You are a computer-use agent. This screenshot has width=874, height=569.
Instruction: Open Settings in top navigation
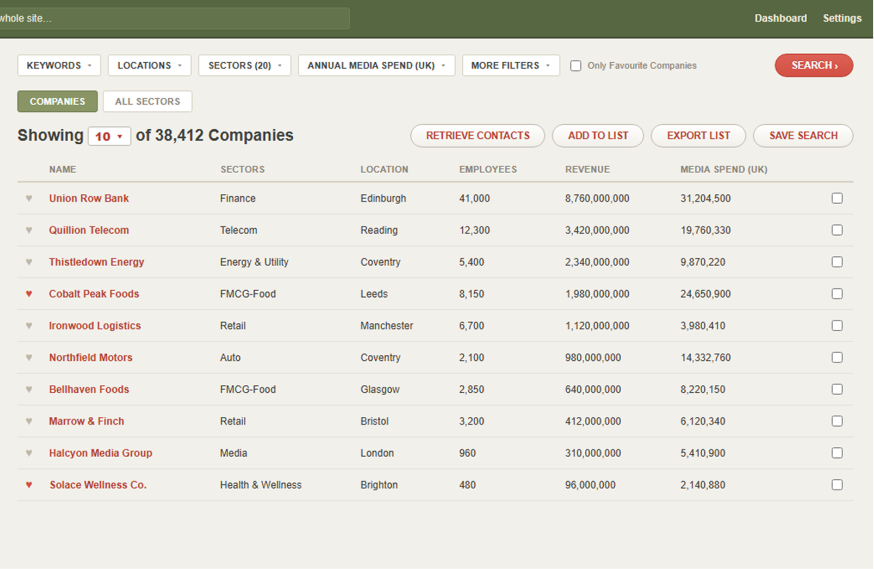coord(842,18)
